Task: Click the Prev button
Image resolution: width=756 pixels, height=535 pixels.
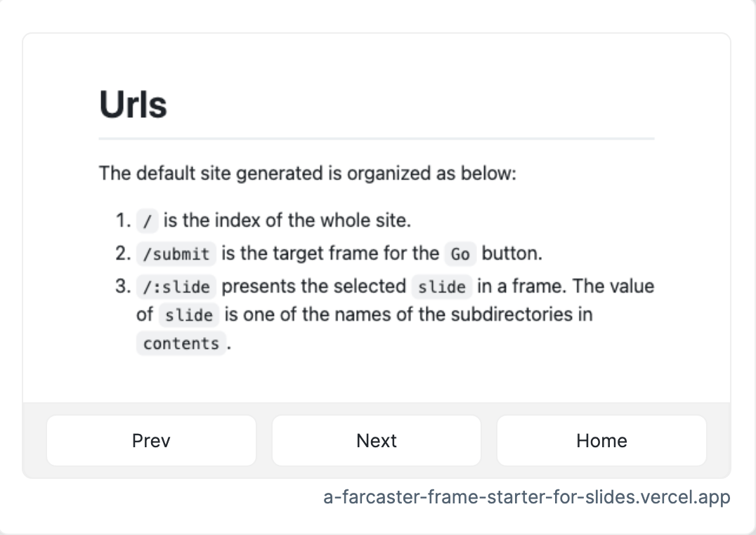Action: click(x=151, y=440)
